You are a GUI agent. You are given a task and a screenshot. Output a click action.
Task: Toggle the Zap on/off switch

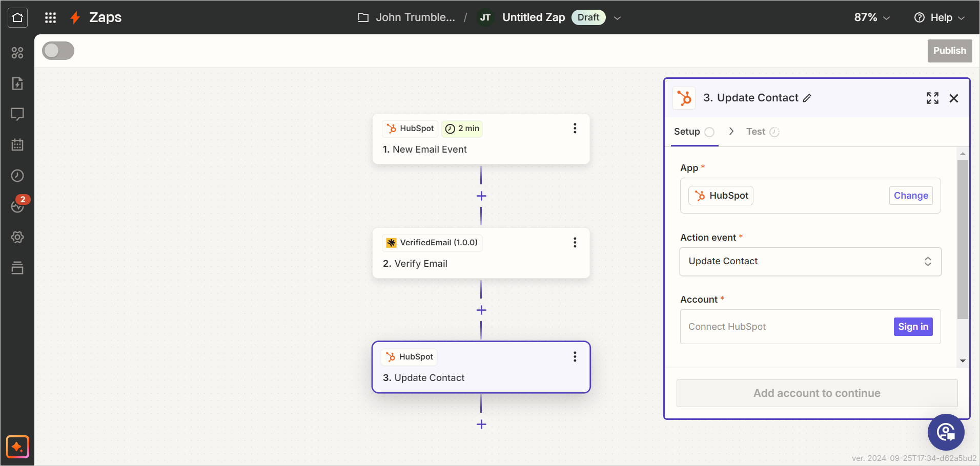pos(58,51)
